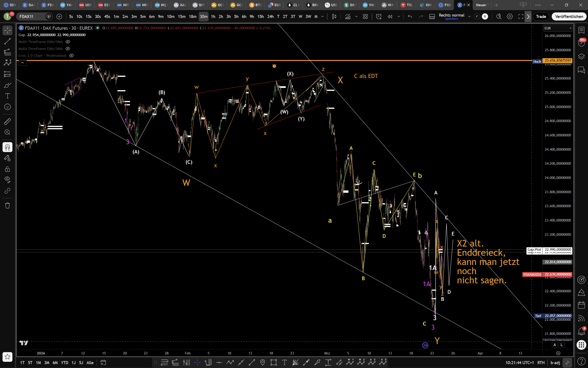Activate the Measure ruler tool
The width and height of the screenshot is (588, 368).
pos(7,121)
